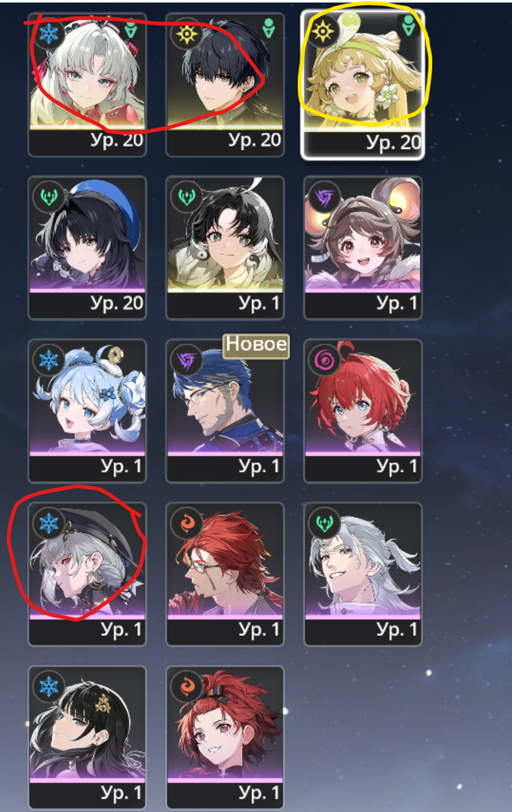The width and height of the screenshot is (512, 812).
Task: Select the silver-haired girl with red ribbons card
Action: tap(87, 84)
